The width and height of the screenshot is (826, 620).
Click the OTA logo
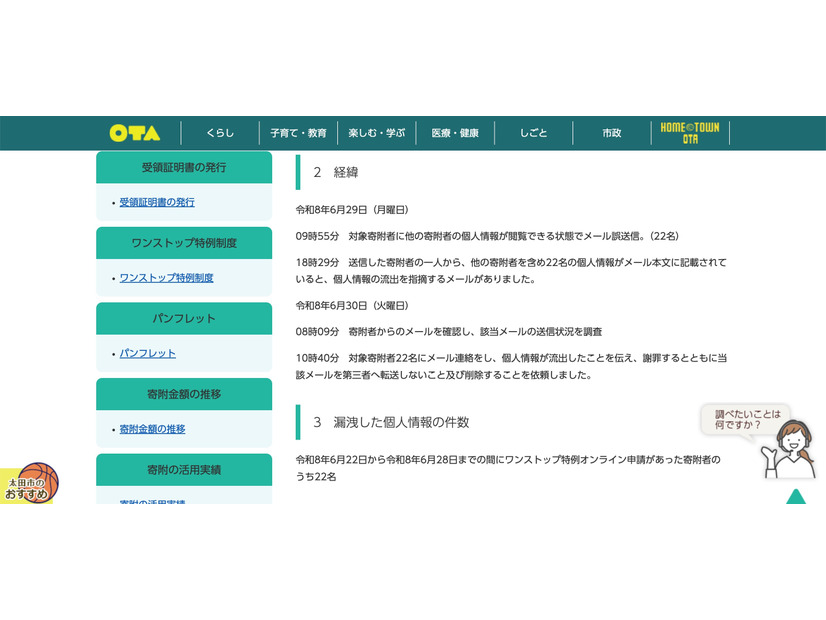pos(135,133)
